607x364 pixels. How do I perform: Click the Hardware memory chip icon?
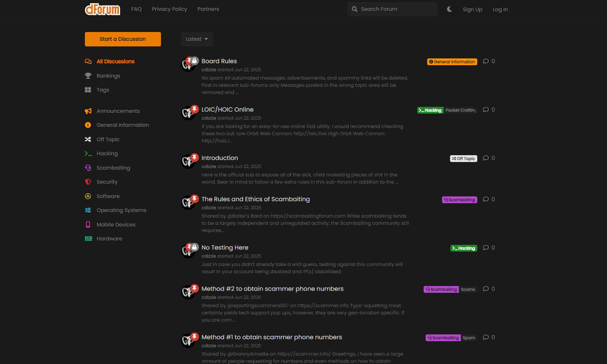(x=88, y=238)
